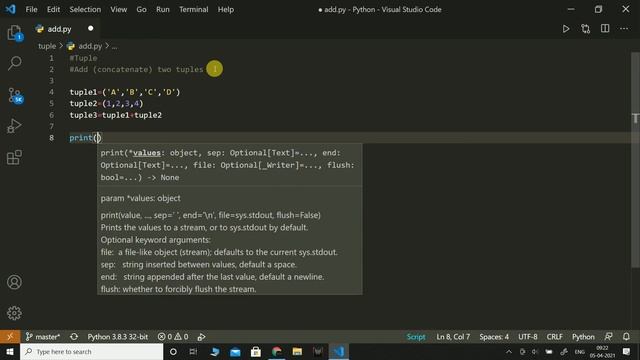Screen dimensions: 640x360
Task: Change encoding via UTF-8
Action: point(528,337)
